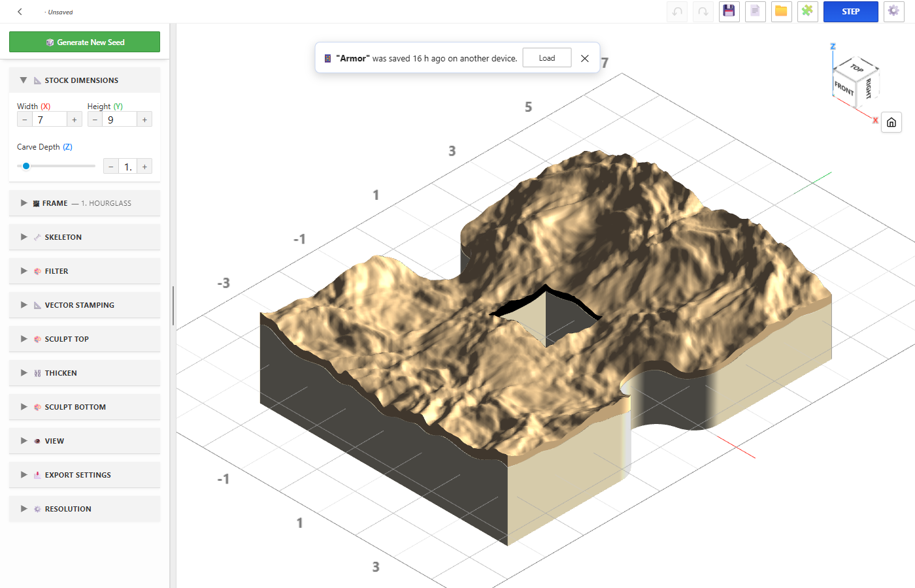Open the yellow folder icon
Image resolution: width=915 pixels, height=588 pixels.
(x=782, y=12)
